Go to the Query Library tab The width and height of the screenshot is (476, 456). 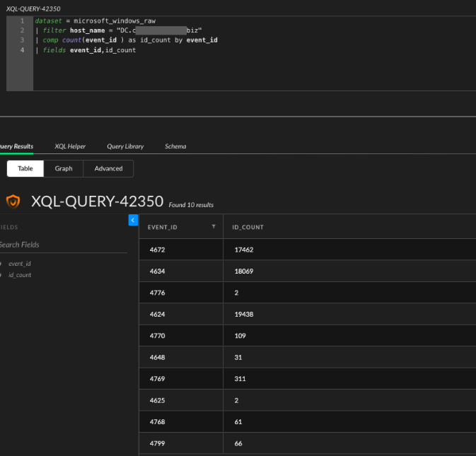(x=125, y=146)
